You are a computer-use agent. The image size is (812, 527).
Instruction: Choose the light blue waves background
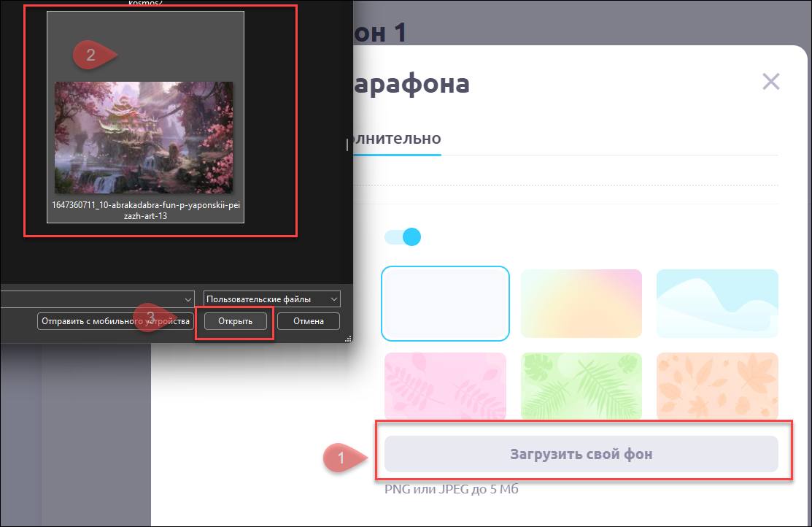(717, 304)
